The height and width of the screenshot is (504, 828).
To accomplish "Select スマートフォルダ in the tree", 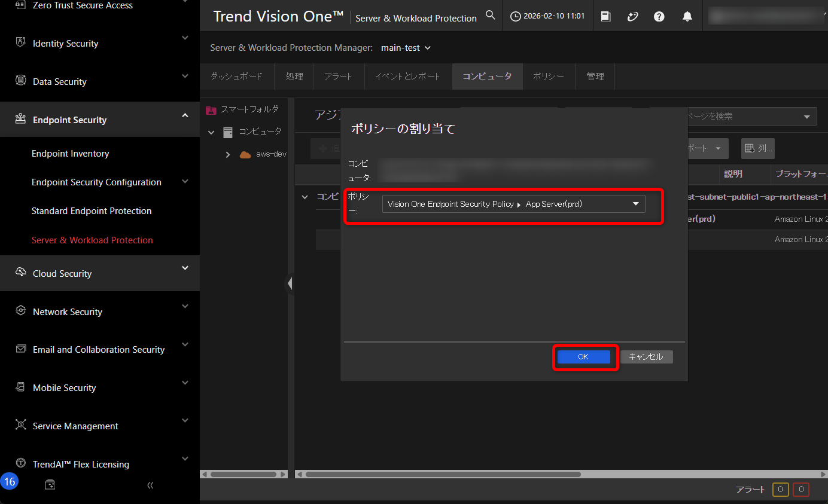I will 249,109.
